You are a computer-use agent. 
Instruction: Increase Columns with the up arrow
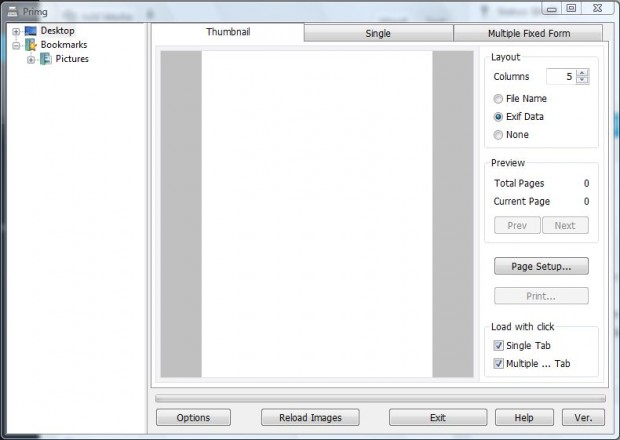point(583,72)
